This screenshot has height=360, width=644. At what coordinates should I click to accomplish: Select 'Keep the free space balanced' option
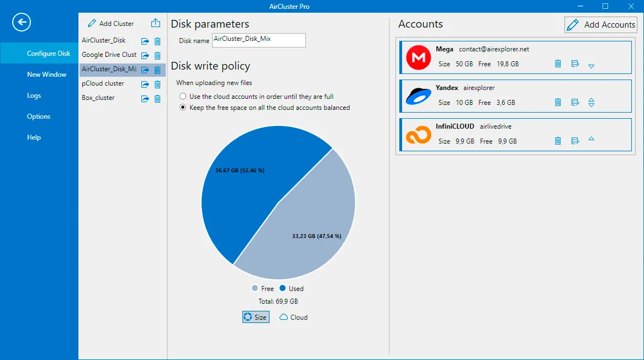[183, 108]
